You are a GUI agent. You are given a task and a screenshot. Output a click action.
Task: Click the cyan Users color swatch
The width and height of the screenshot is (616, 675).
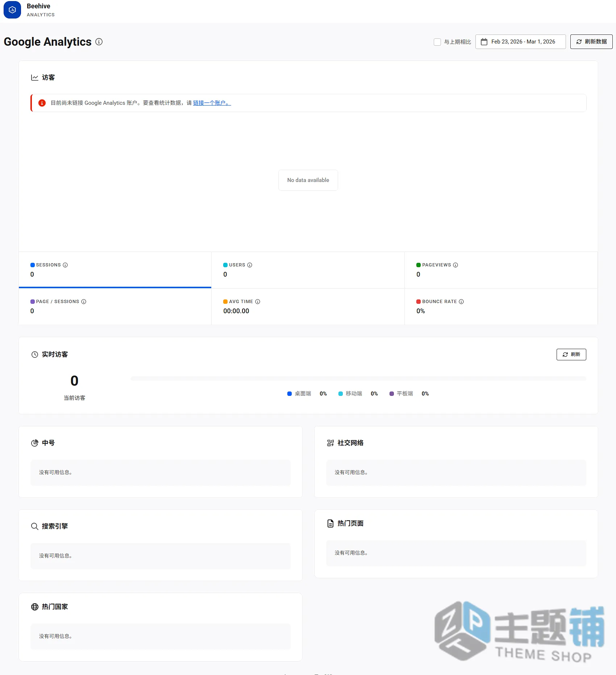pyautogui.click(x=225, y=265)
